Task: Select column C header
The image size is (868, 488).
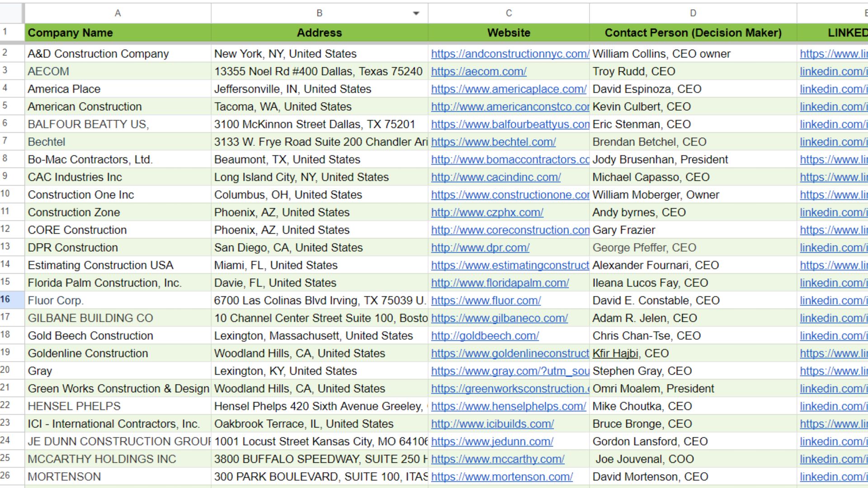Action: 509,14
